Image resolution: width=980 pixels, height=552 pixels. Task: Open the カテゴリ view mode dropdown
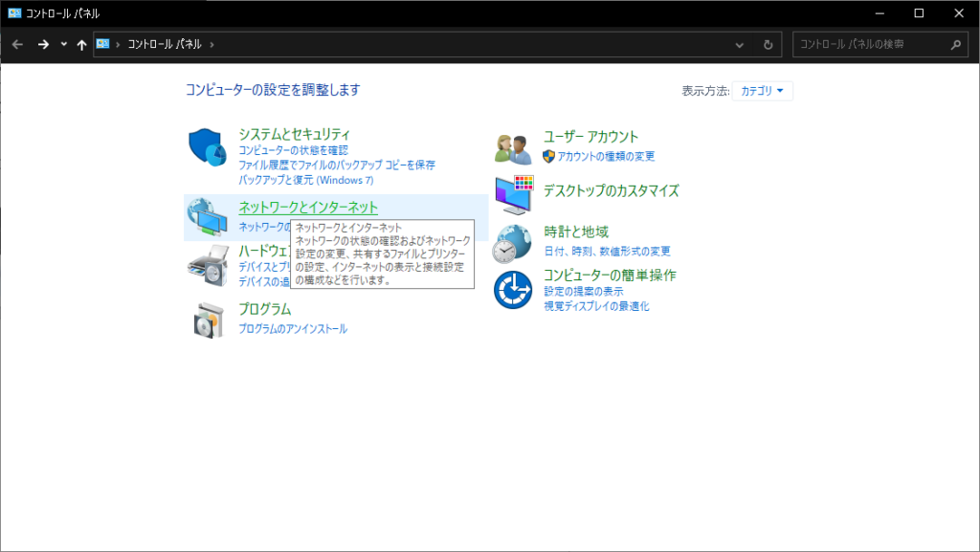click(763, 91)
